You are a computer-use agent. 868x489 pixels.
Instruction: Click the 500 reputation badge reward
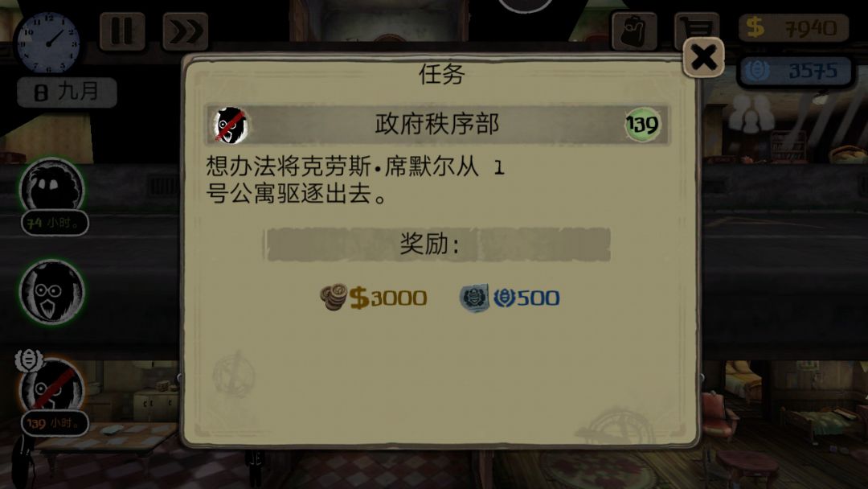(x=510, y=298)
